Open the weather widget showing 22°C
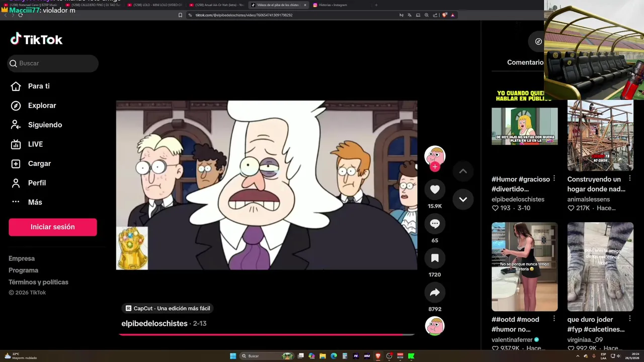The height and width of the screenshot is (362, 644). click(20, 356)
